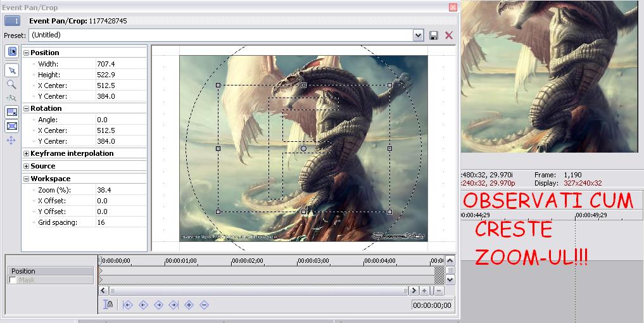Image resolution: width=644 pixels, height=323 pixels.
Task: Select the Normal Edit arrow tool
Action: pos(12,71)
